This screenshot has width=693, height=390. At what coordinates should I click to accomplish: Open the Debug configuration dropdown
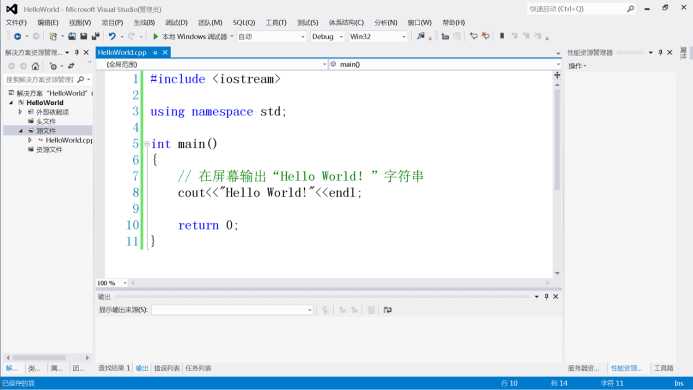point(327,37)
